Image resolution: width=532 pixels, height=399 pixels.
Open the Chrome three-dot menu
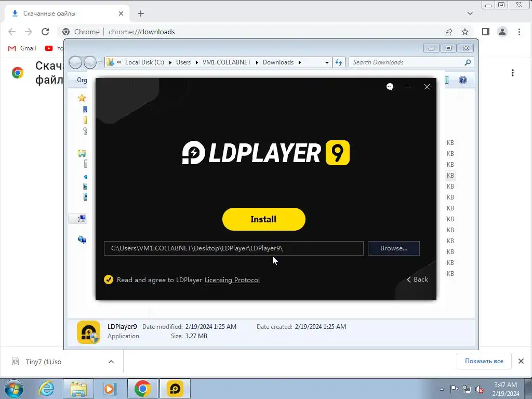pos(519,32)
